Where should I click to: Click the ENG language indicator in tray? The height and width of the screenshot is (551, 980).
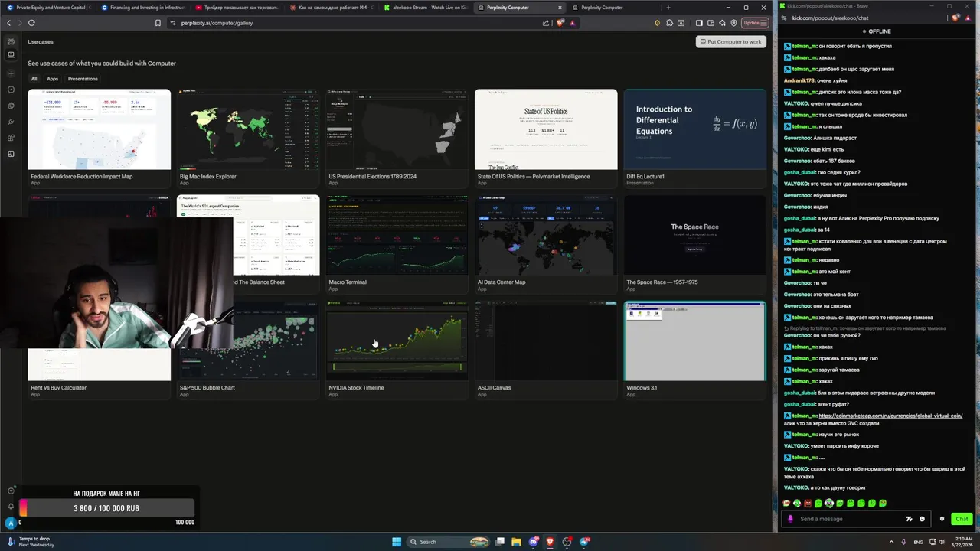(x=919, y=542)
